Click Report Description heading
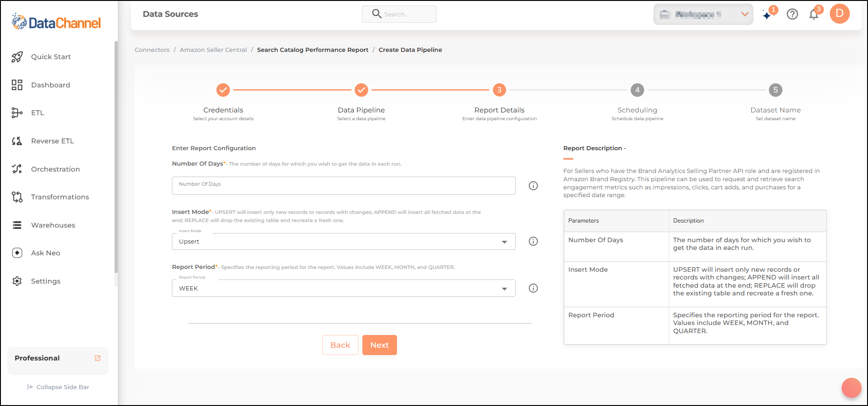 pos(595,148)
